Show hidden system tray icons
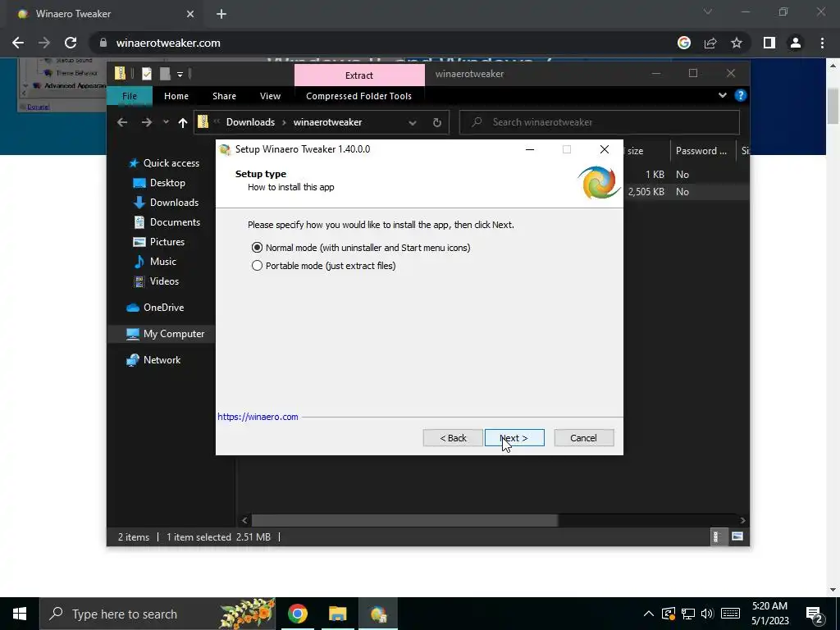This screenshot has height=630, width=840. [648, 614]
